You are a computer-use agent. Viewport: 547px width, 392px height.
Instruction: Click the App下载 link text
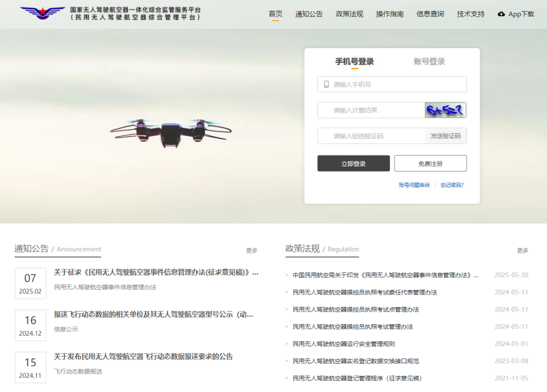tap(521, 14)
